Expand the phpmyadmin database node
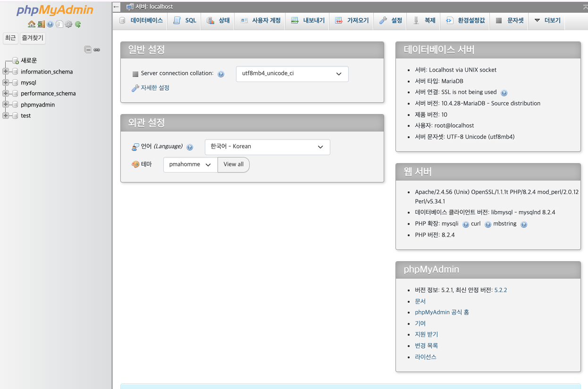This screenshot has height=389, width=588. (6, 104)
